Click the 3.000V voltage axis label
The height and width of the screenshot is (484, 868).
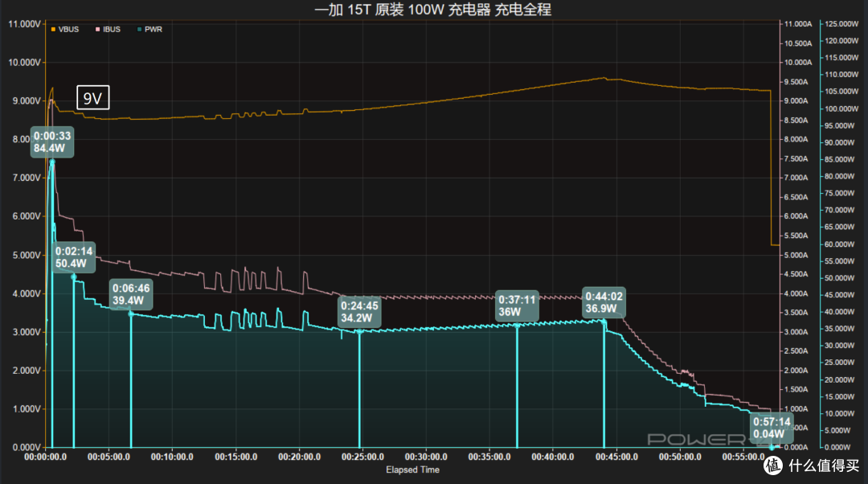click(27, 332)
